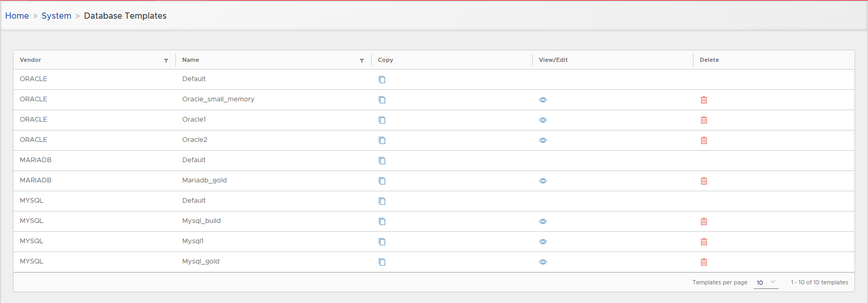This screenshot has width=868, height=303.
Task: View the Oracle_small_memory template via eye icon
Action: [543, 100]
